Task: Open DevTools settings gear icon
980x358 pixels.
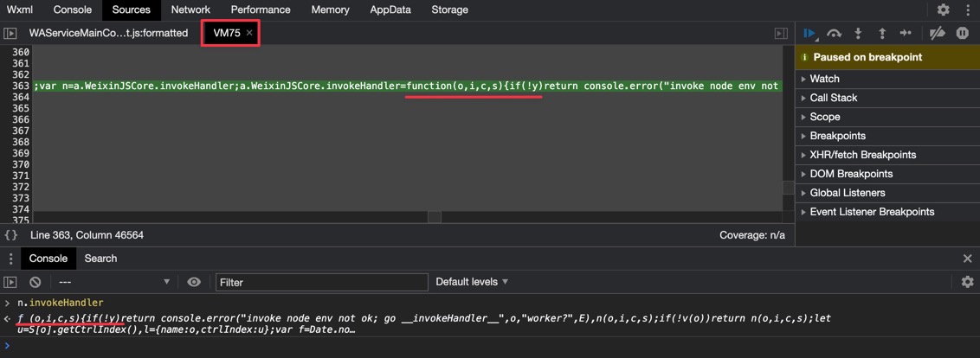Action: [944, 10]
